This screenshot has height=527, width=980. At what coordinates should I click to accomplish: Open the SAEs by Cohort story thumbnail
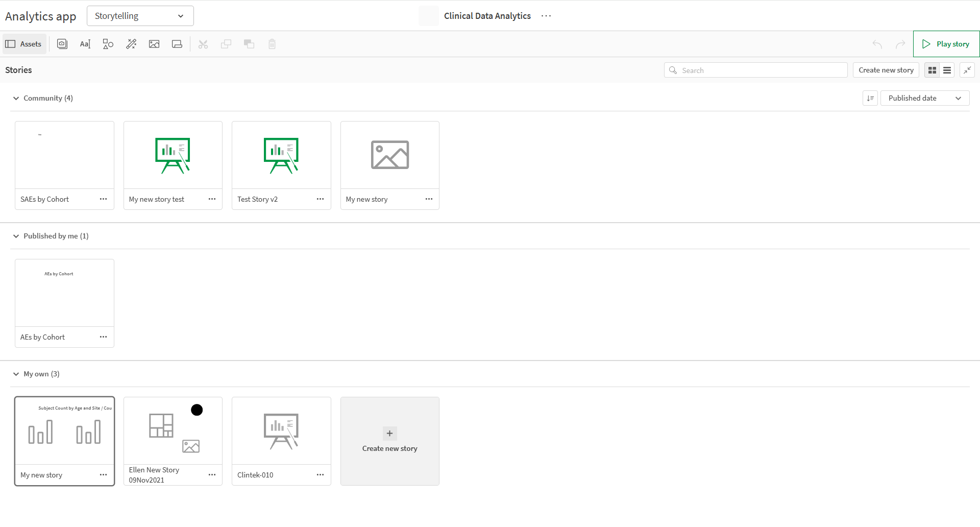click(64, 155)
